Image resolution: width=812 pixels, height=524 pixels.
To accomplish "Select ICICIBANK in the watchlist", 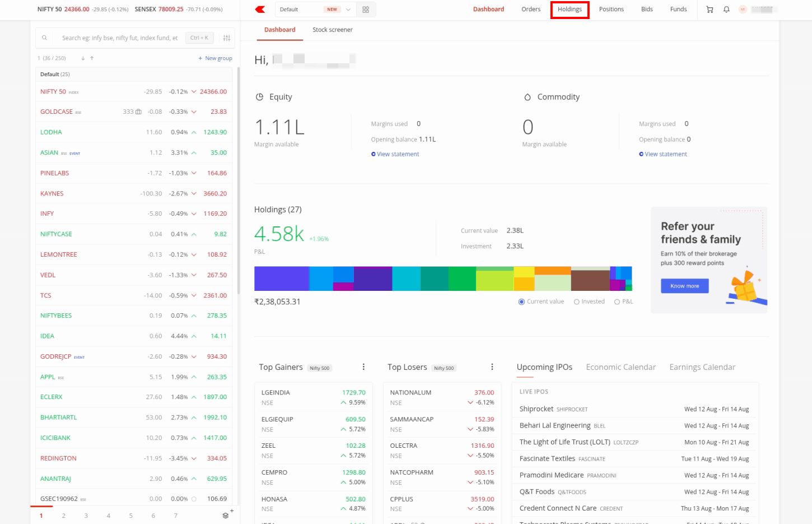I will (133, 438).
